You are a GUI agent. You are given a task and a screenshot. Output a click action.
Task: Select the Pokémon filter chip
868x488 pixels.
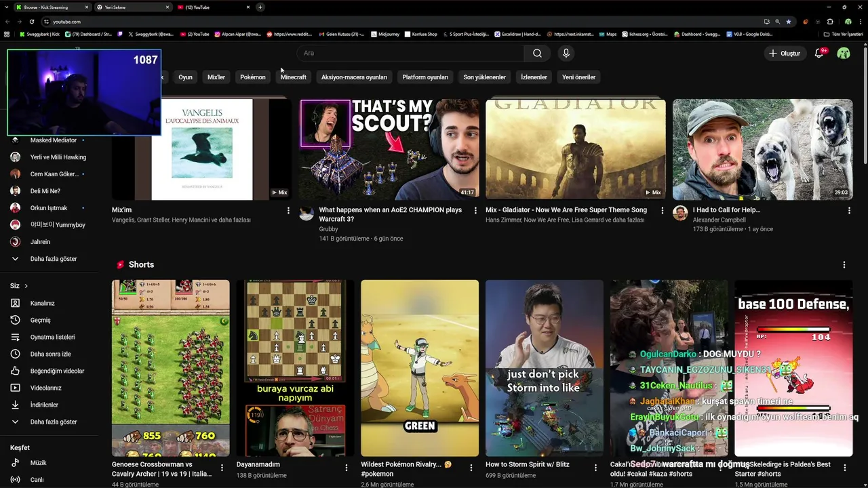252,77
